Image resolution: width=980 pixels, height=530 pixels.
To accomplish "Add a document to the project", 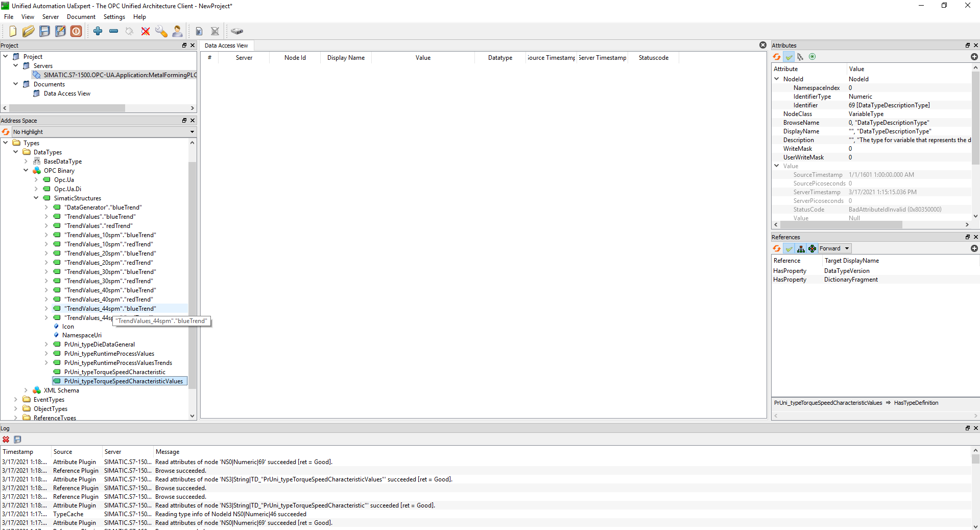I will [x=199, y=31].
